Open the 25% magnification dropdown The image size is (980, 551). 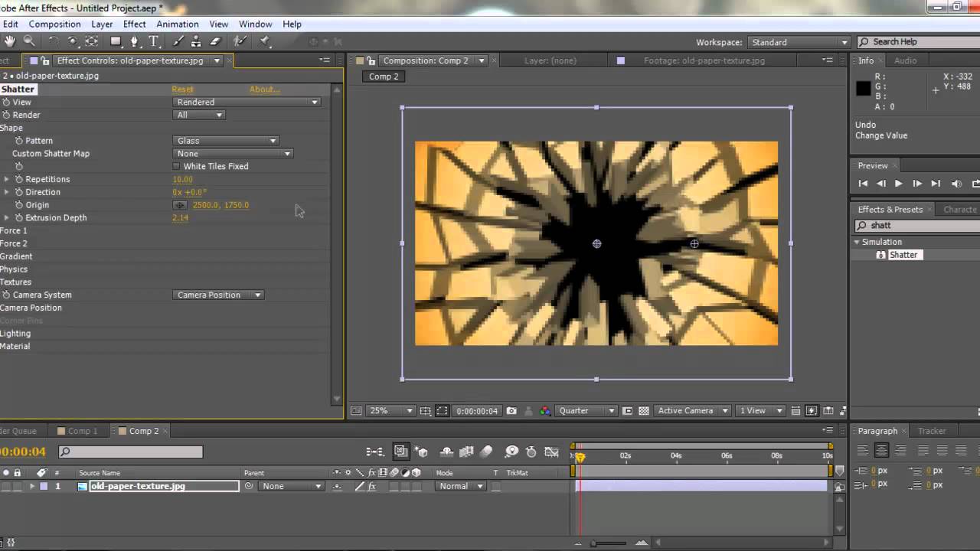[x=391, y=411]
